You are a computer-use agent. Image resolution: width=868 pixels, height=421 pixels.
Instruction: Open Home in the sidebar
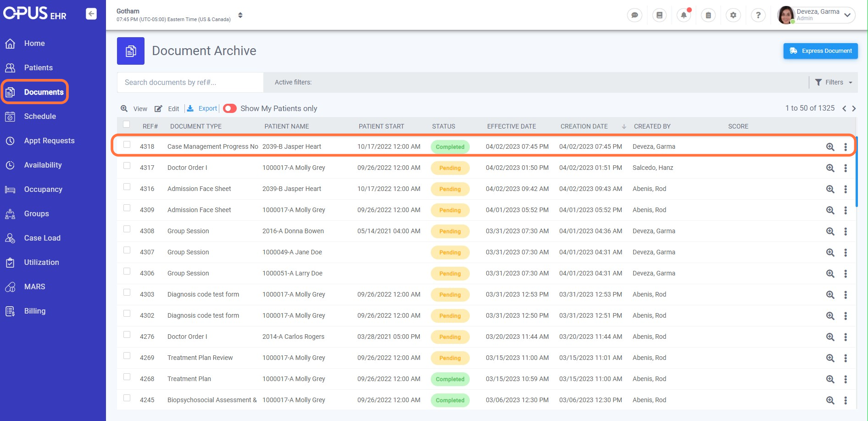coord(34,43)
